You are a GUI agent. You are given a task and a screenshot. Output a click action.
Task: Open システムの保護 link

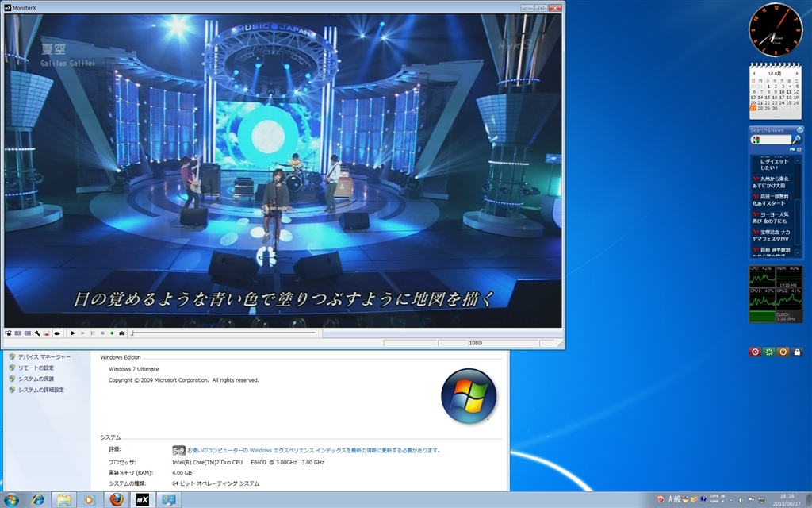pos(36,379)
